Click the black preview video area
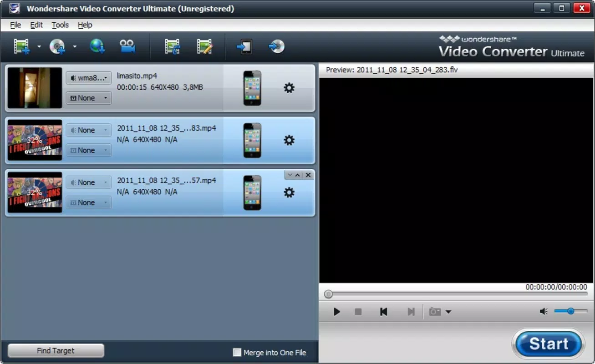The width and height of the screenshot is (595, 364). point(456,180)
